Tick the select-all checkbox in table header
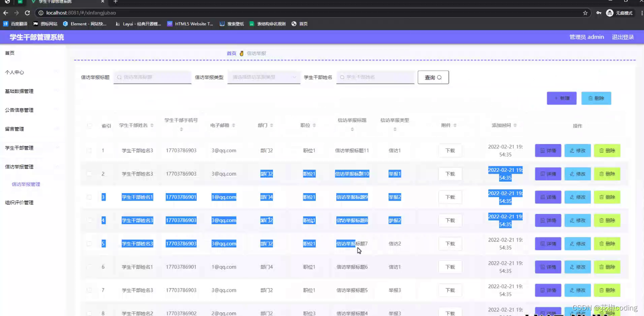644x316 pixels. pos(89,126)
